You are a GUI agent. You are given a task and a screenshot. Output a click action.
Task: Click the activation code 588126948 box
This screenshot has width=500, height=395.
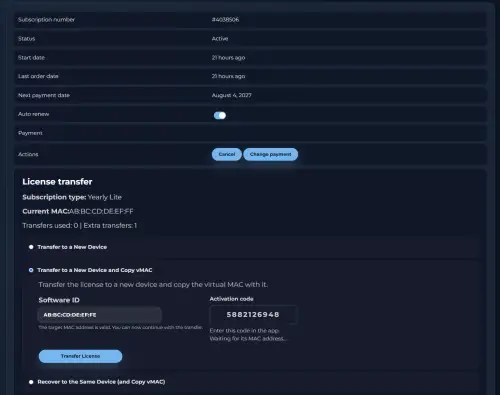click(x=253, y=315)
